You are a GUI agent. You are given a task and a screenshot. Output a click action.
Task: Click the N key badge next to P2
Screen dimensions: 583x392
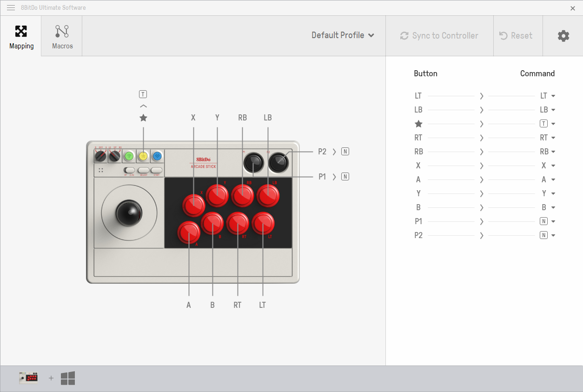coord(345,152)
